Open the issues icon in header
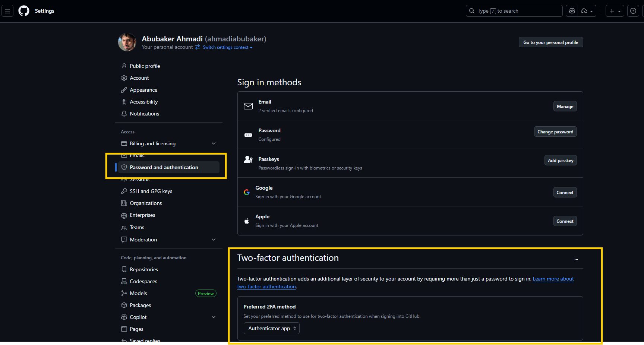 coord(633,11)
